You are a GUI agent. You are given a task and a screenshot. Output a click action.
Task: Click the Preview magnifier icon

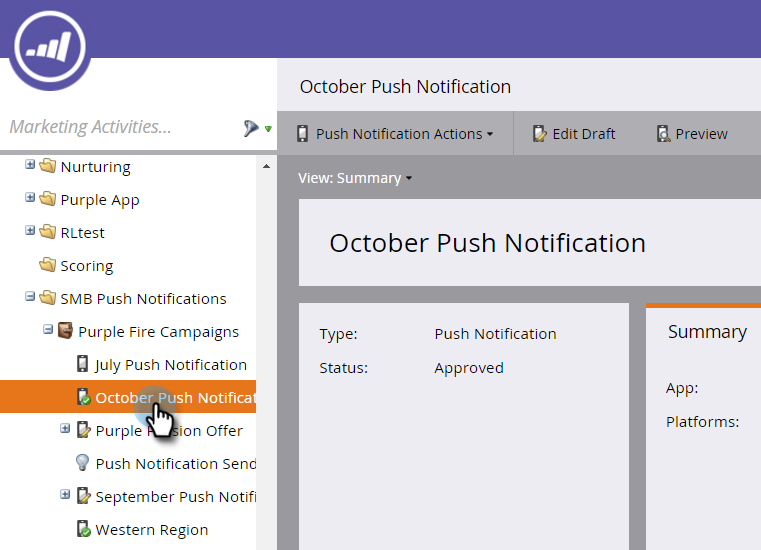pyautogui.click(x=663, y=133)
